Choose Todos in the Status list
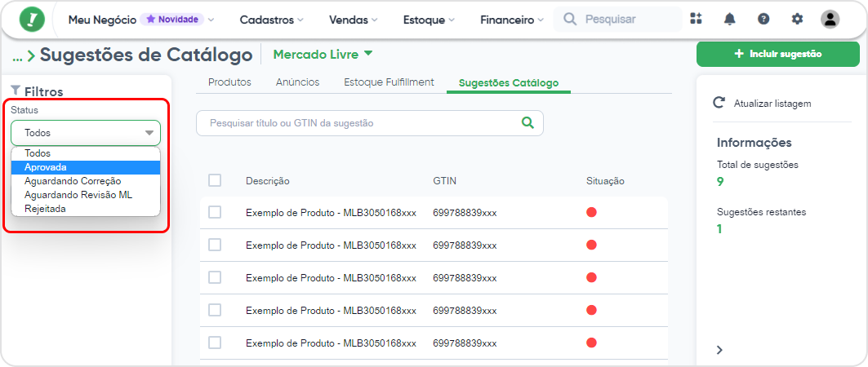Screen dimensions: 868x367 (x=86, y=153)
